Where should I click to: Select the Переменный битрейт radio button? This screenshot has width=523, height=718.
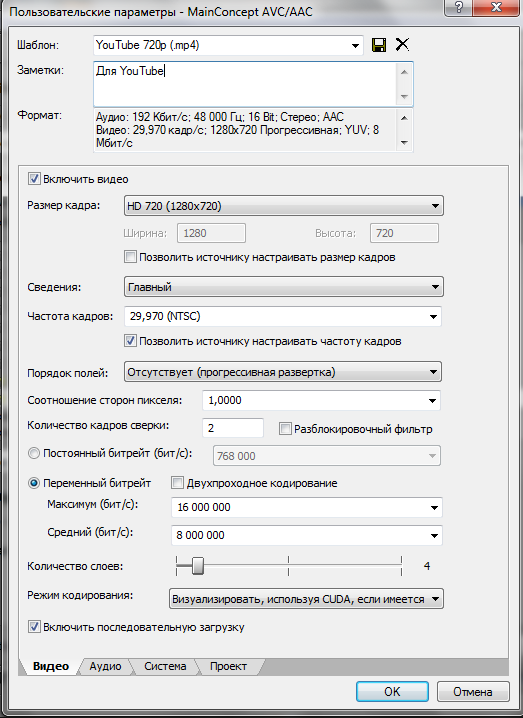click(34, 483)
